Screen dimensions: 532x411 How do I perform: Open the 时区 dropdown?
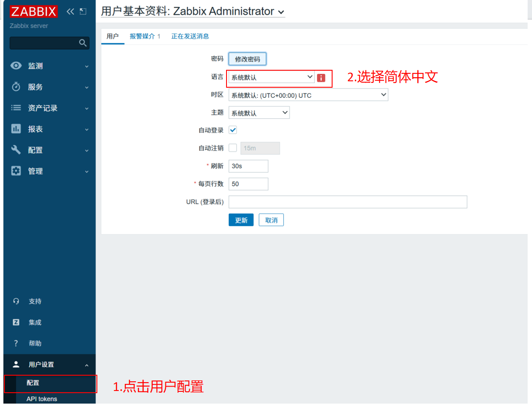(x=308, y=95)
